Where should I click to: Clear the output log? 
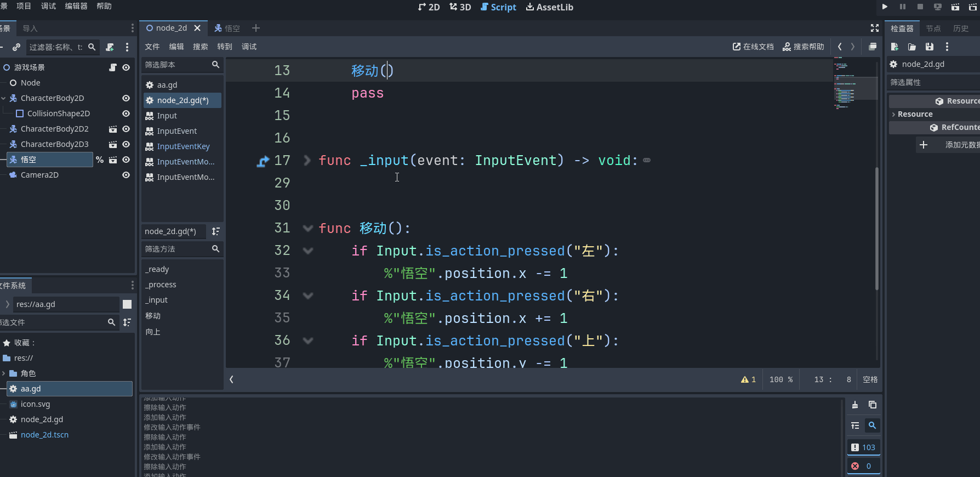(x=855, y=405)
